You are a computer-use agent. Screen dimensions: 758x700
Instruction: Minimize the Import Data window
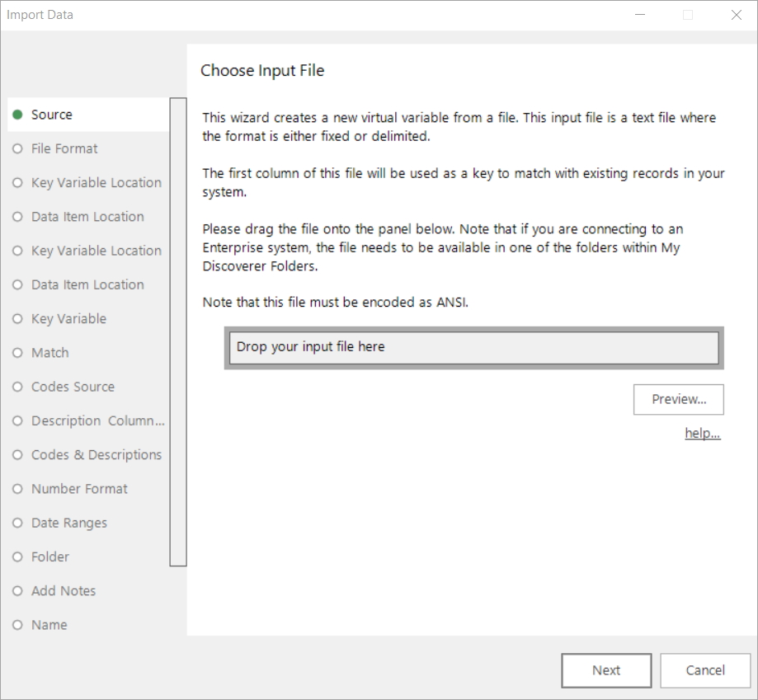click(640, 15)
